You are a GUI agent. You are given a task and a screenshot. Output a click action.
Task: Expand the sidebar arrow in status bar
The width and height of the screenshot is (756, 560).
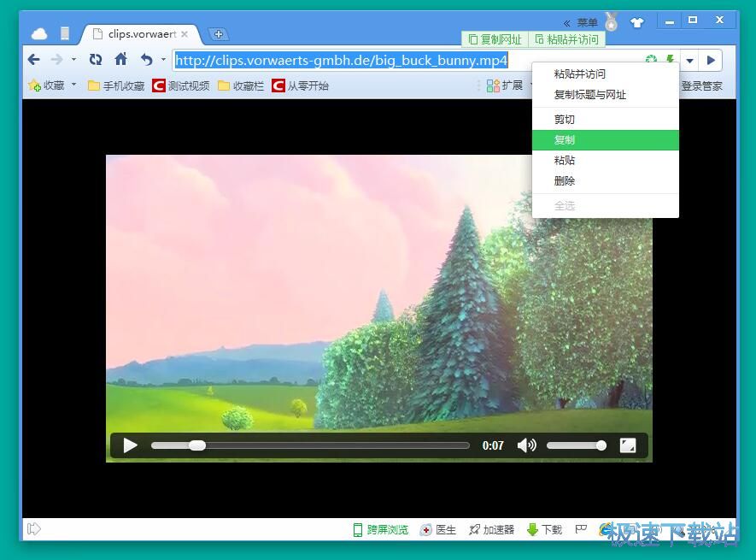(x=34, y=529)
